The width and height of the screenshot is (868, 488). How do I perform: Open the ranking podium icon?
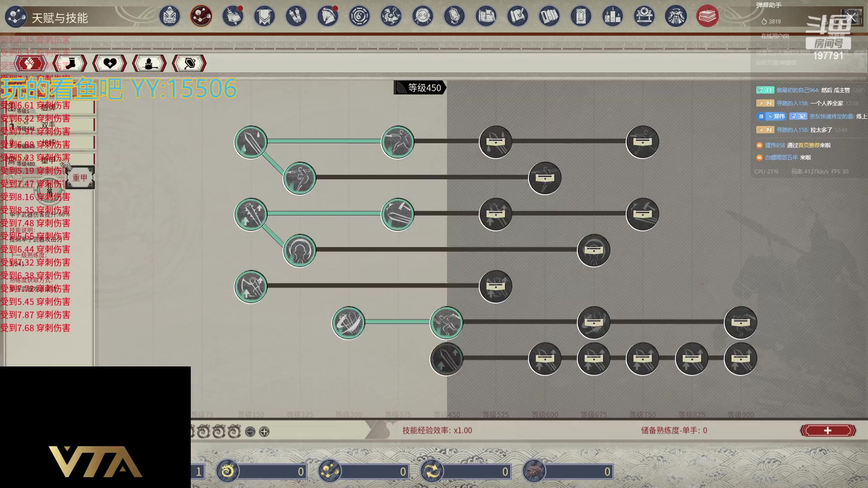pyautogui.click(x=613, y=17)
